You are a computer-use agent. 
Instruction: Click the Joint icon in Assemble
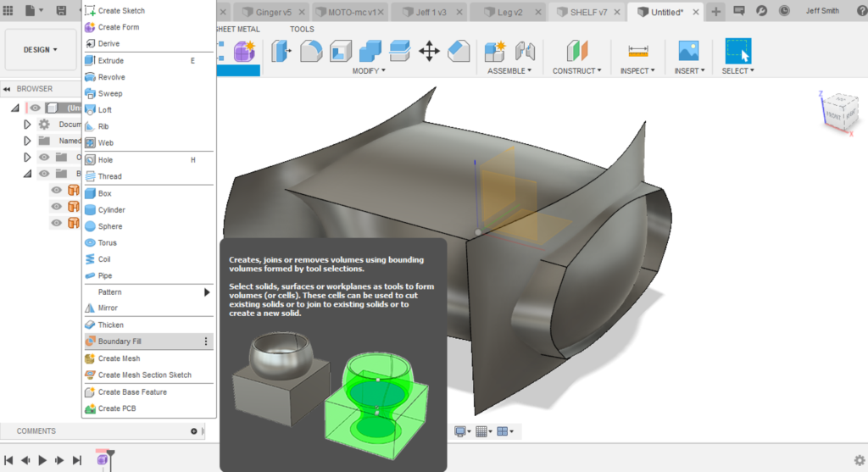tap(525, 51)
